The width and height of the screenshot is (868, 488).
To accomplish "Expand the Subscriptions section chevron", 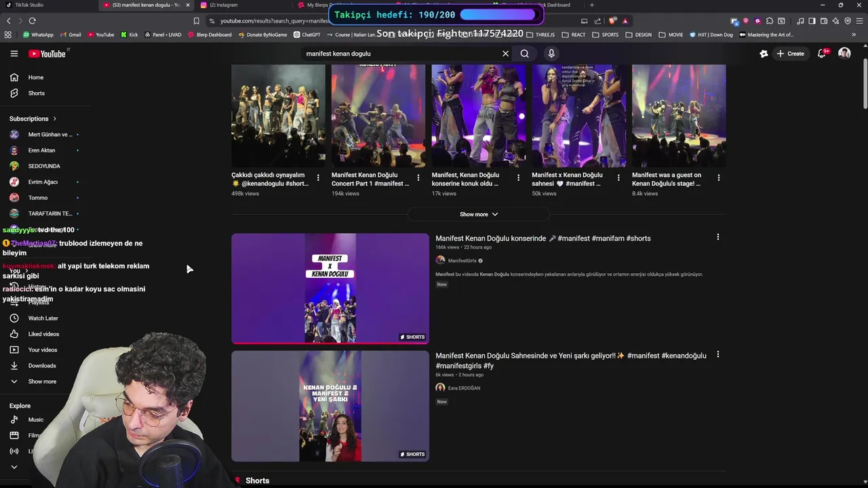I will [x=54, y=119].
